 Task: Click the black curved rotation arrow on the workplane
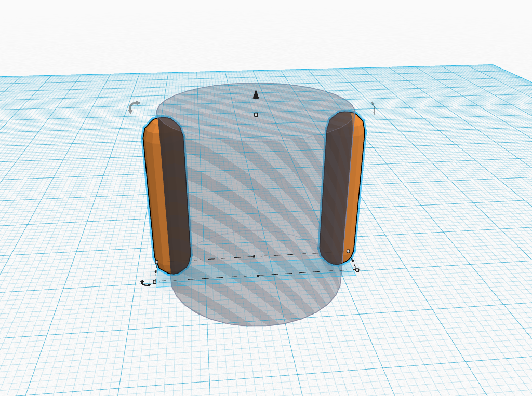coord(146,283)
